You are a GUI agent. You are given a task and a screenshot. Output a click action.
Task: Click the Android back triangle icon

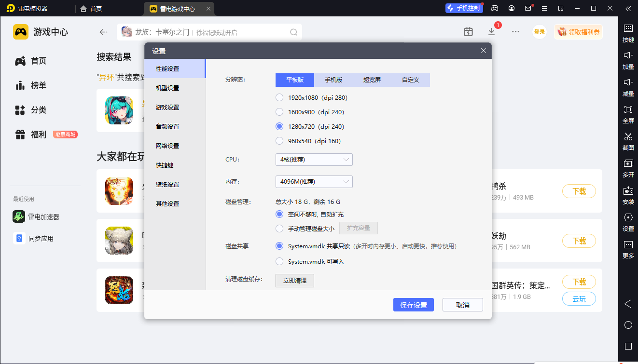tap(628, 304)
